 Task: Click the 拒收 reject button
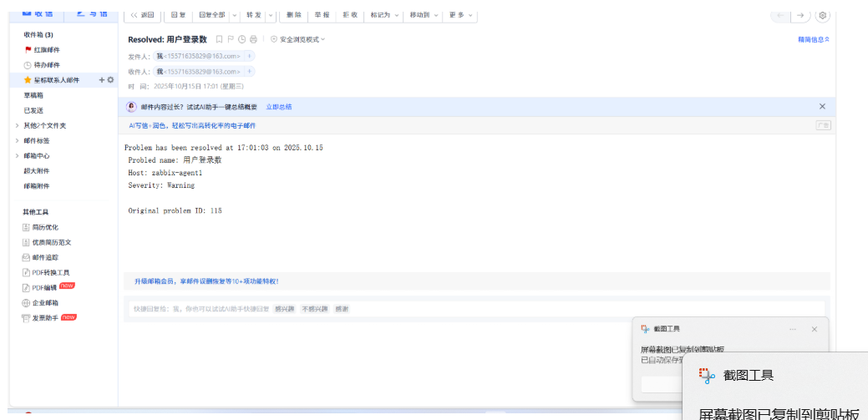(350, 15)
